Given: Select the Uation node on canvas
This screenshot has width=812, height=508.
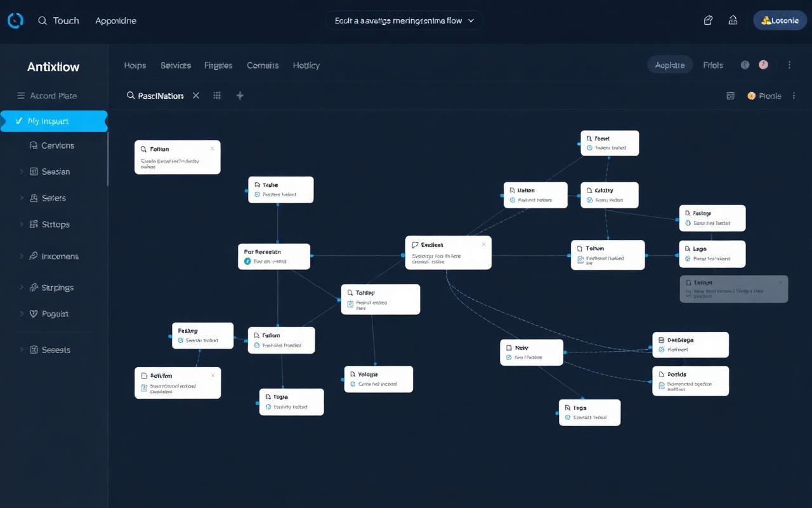Looking at the screenshot, I should 536,195.
